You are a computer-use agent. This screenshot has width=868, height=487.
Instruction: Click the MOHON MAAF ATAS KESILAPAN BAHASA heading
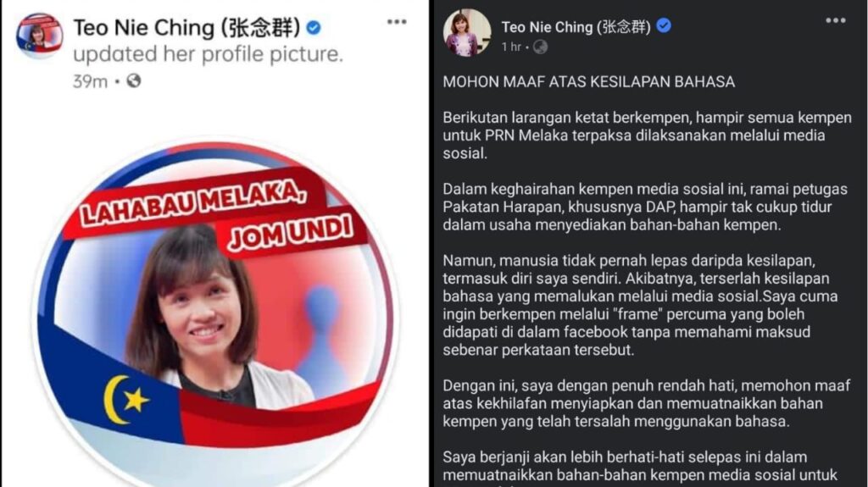588,82
